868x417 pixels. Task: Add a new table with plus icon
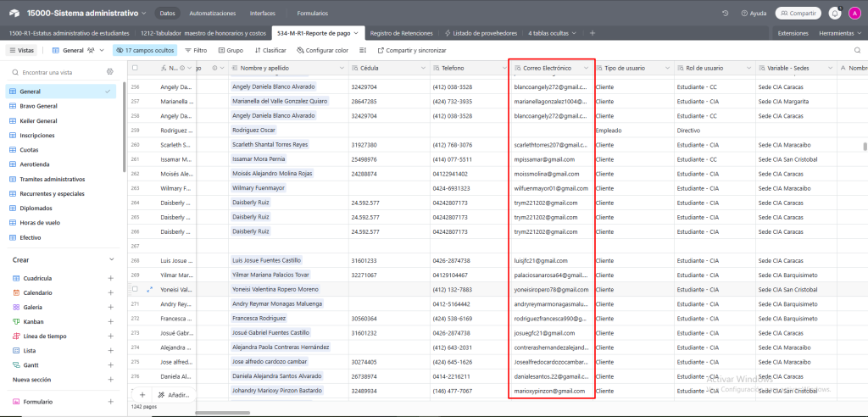click(593, 33)
